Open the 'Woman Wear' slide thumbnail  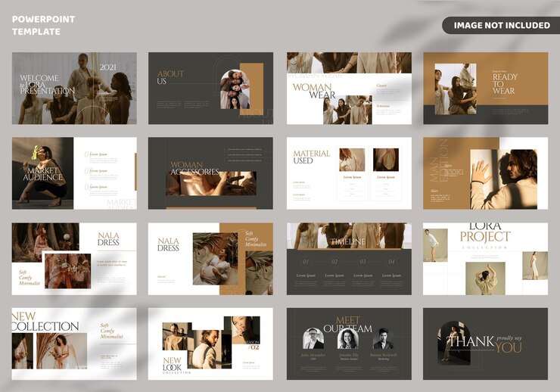click(349, 89)
